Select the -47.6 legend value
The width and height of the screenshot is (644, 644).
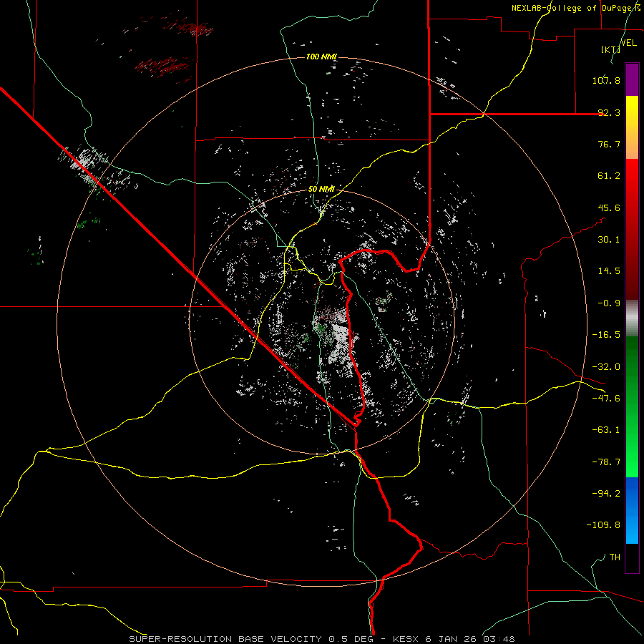tap(606, 399)
